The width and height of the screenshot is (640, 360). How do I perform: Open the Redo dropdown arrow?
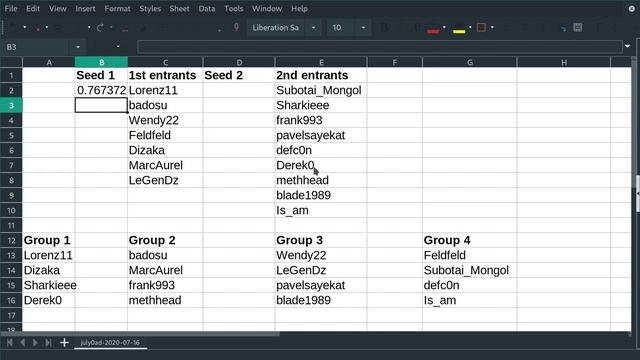pos(111,27)
